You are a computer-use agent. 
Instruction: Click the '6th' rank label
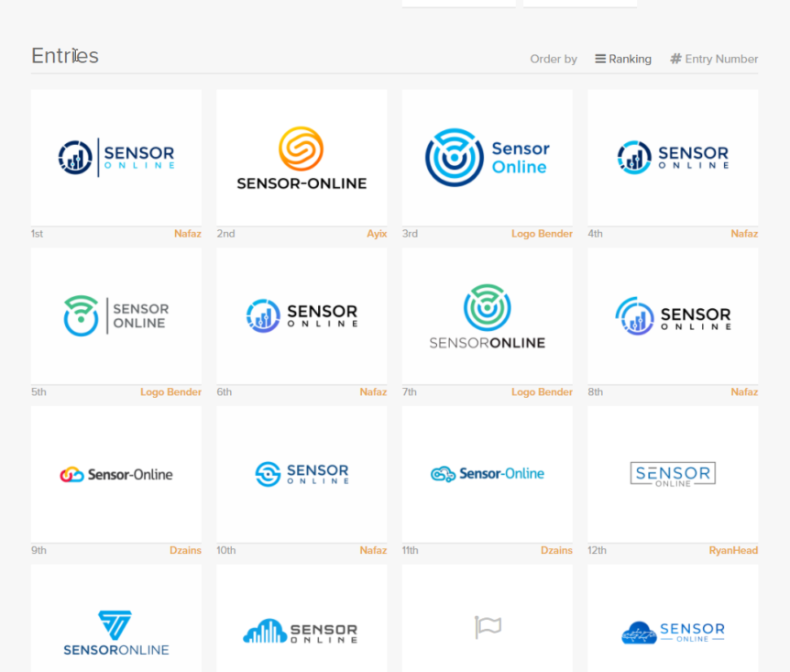coord(225,391)
